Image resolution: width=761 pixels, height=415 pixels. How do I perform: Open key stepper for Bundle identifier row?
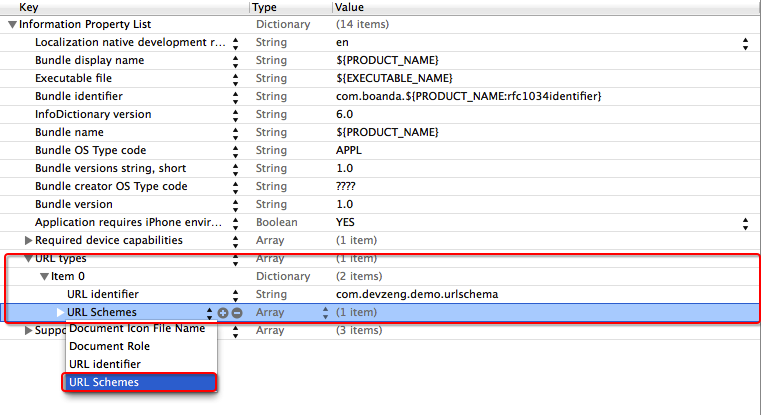[x=236, y=96]
